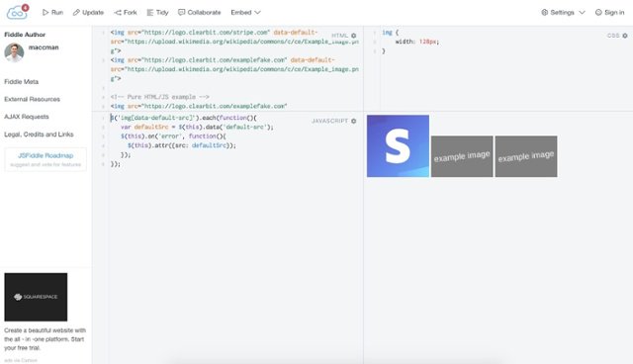633x364 pixels.
Task: Expand AJAX Requests section
Action: pos(27,117)
